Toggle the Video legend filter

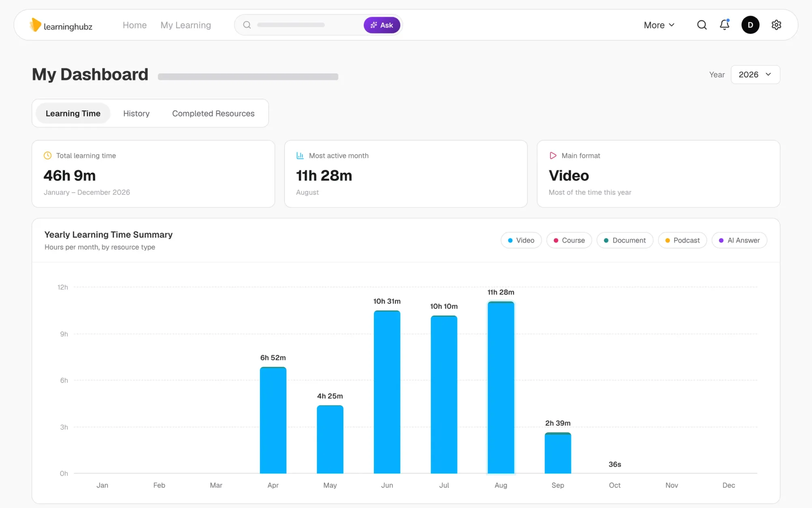tap(521, 240)
